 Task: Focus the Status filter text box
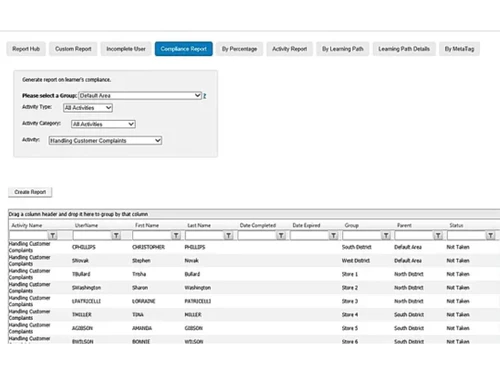467,236
